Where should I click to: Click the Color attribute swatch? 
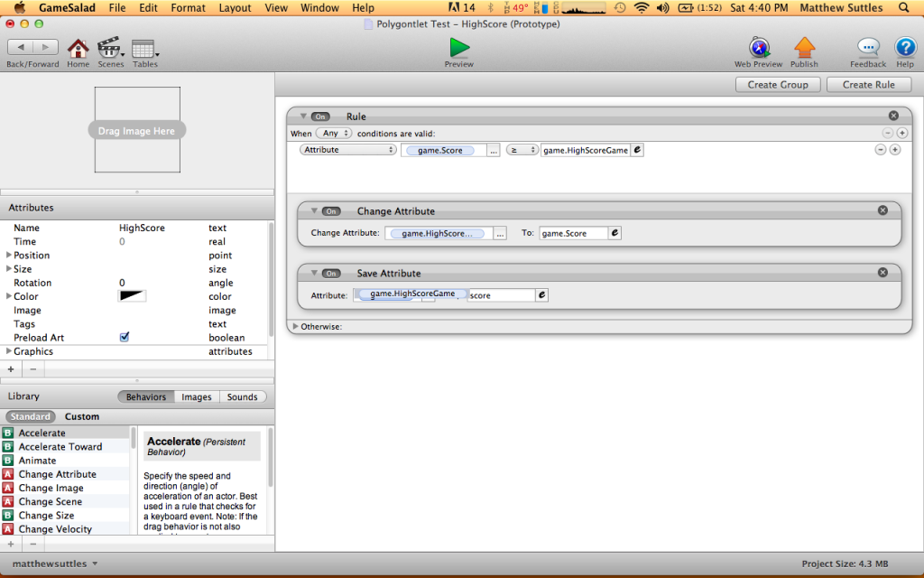132,296
